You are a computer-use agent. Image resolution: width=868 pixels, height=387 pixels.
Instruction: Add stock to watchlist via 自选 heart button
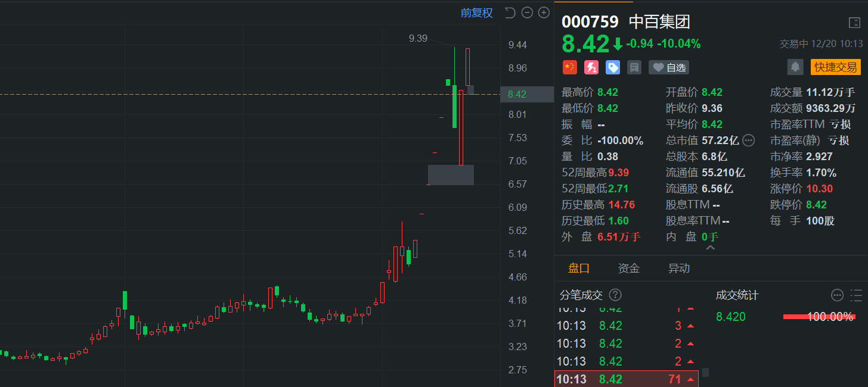pos(669,67)
